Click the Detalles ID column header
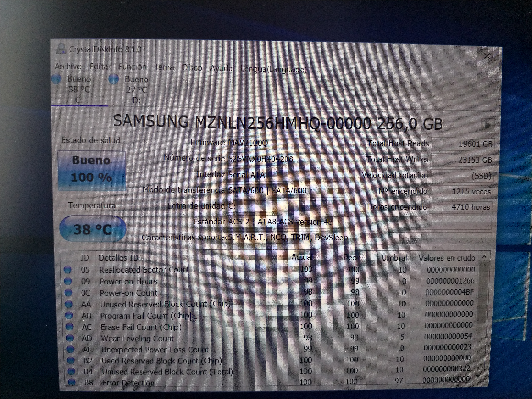 pos(119,258)
